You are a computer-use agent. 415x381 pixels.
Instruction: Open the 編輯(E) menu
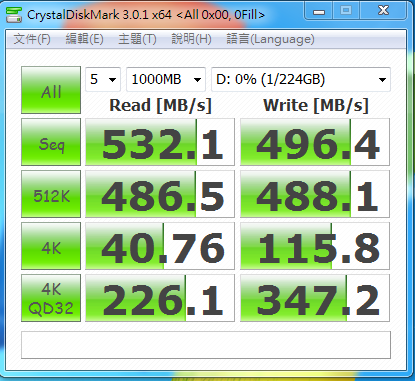85,39
